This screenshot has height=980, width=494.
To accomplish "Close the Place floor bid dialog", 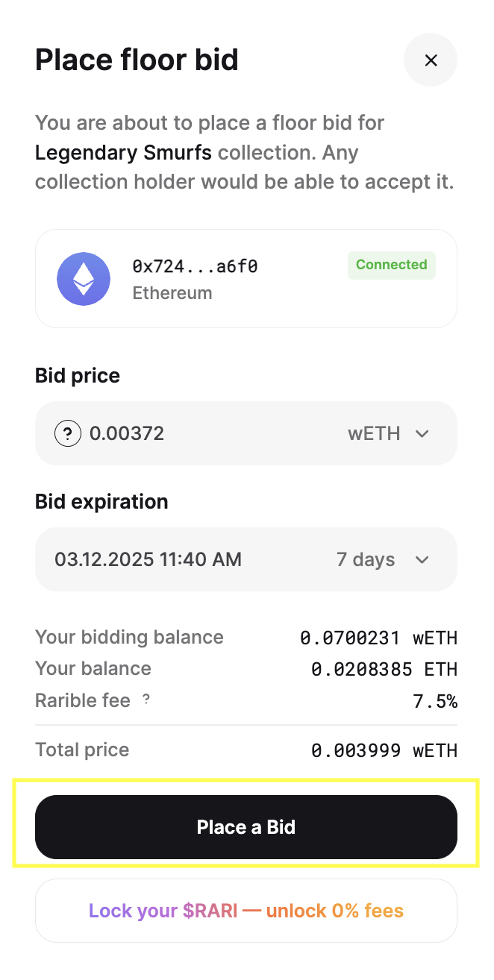I will [431, 60].
